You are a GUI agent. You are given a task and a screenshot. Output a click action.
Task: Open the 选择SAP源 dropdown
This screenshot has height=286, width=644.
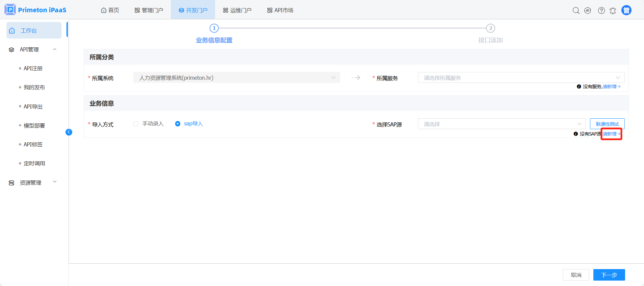click(x=501, y=124)
